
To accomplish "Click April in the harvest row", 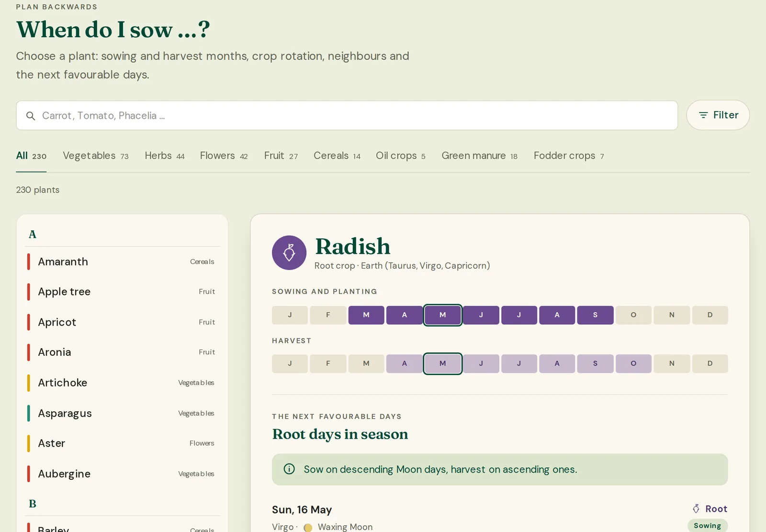I will (405, 363).
